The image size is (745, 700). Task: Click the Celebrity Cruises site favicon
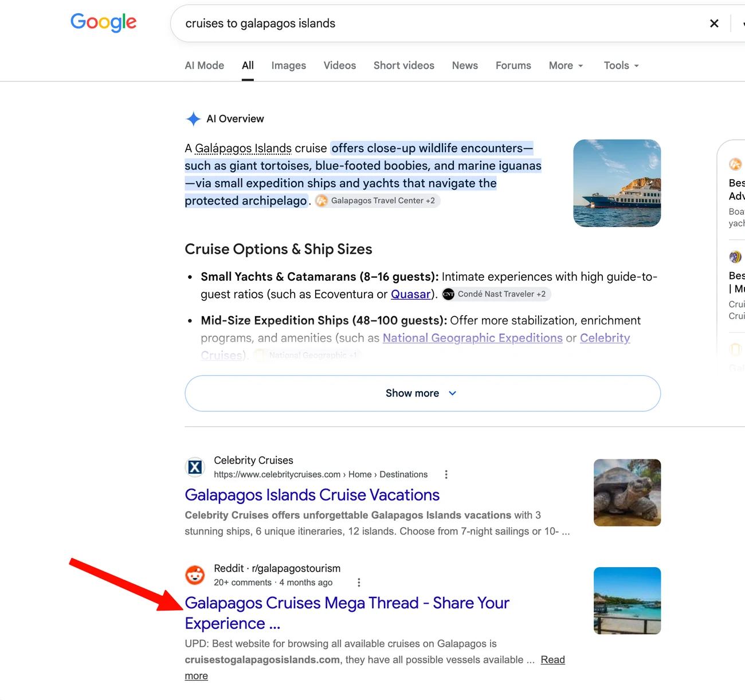(195, 467)
